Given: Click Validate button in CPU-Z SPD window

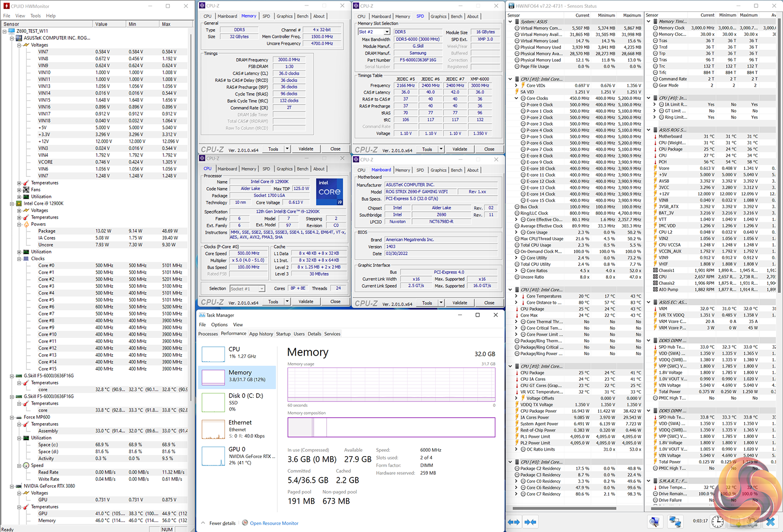Looking at the screenshot, I should tap(459, 149).
